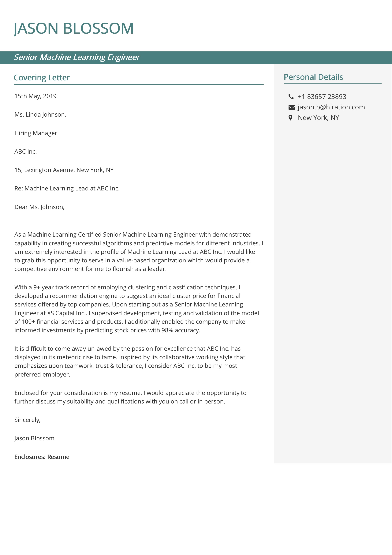
Task: Click the Covering Letter section heading
Action: [42, 78]
